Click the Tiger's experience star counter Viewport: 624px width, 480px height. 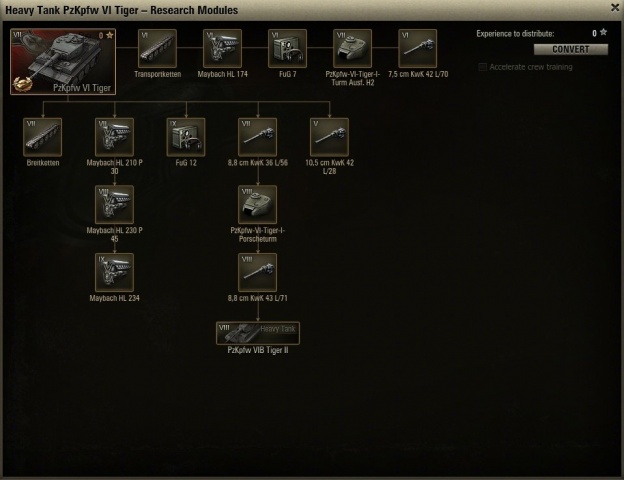coord(106,35)
